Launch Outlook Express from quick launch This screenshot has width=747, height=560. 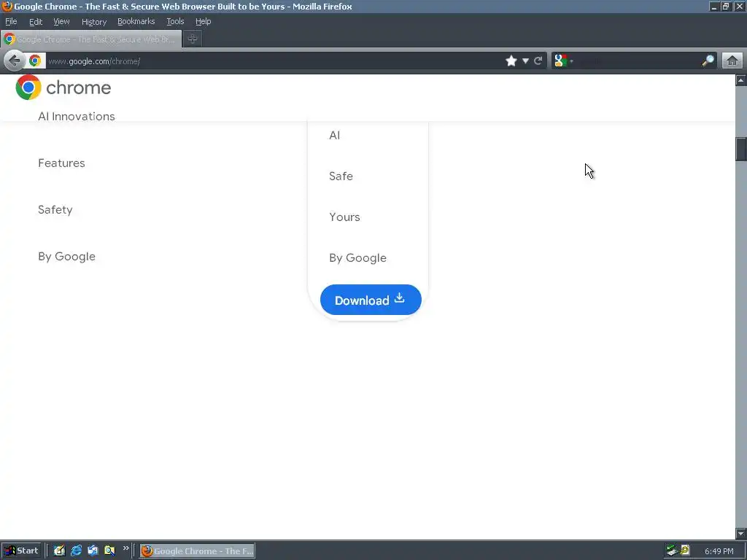[x=93, y=551]
